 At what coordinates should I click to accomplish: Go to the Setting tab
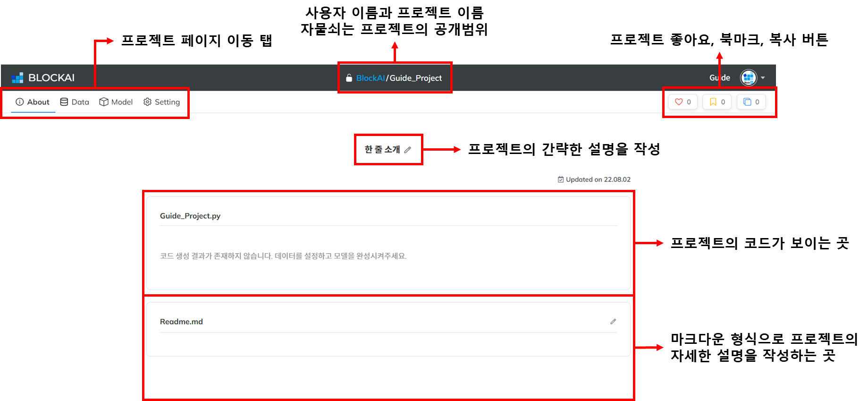click(161, 102)
